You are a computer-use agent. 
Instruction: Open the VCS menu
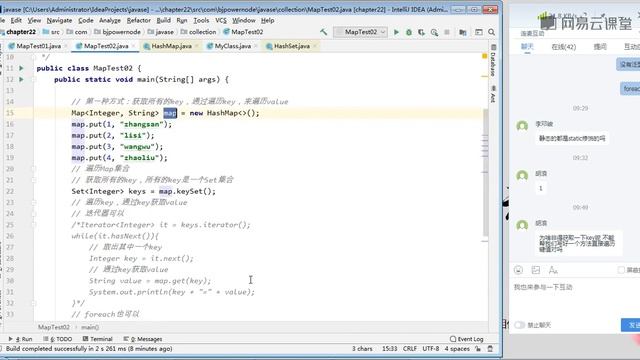pos(221,20)
